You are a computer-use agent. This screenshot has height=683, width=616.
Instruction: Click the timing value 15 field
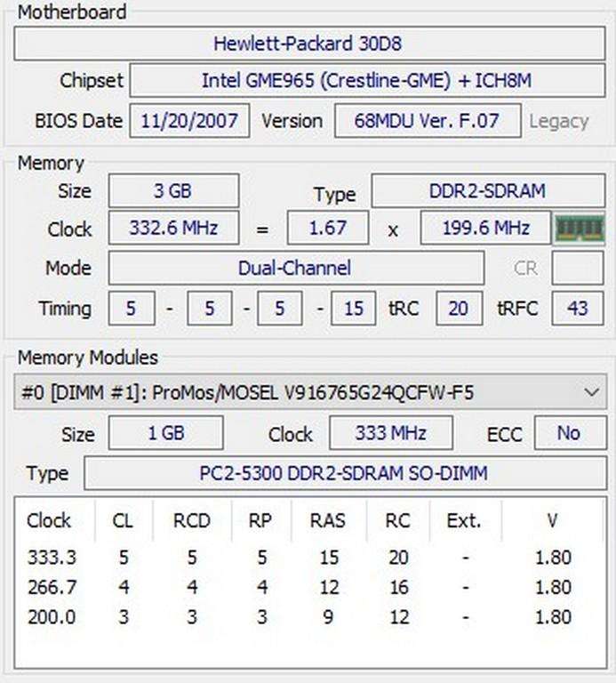click(353, 309)
